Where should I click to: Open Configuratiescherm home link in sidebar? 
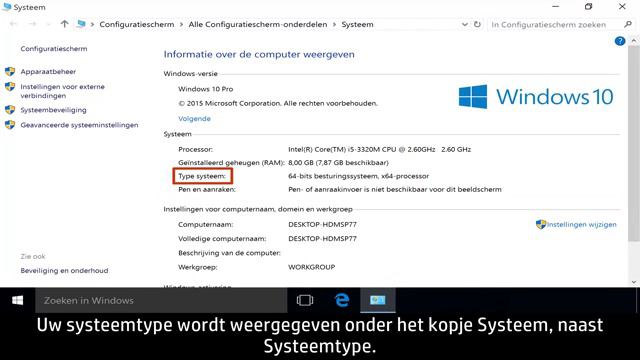click(x=54, y=49)
